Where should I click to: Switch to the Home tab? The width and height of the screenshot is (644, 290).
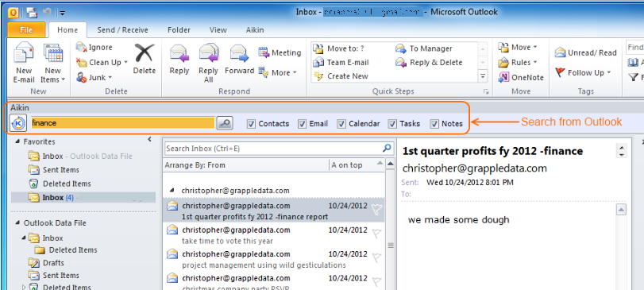pyautogui.click(x=67, y=30)
